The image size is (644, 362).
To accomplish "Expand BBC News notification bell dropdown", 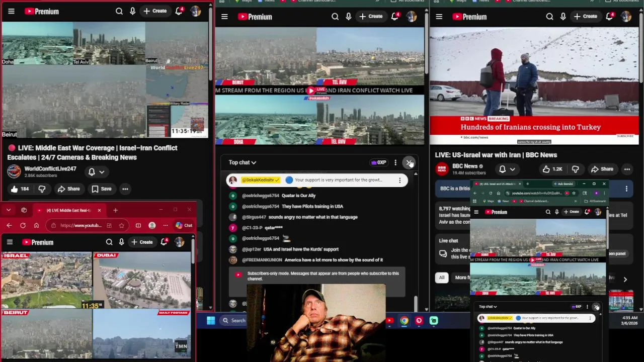I will tap(507, 169).
